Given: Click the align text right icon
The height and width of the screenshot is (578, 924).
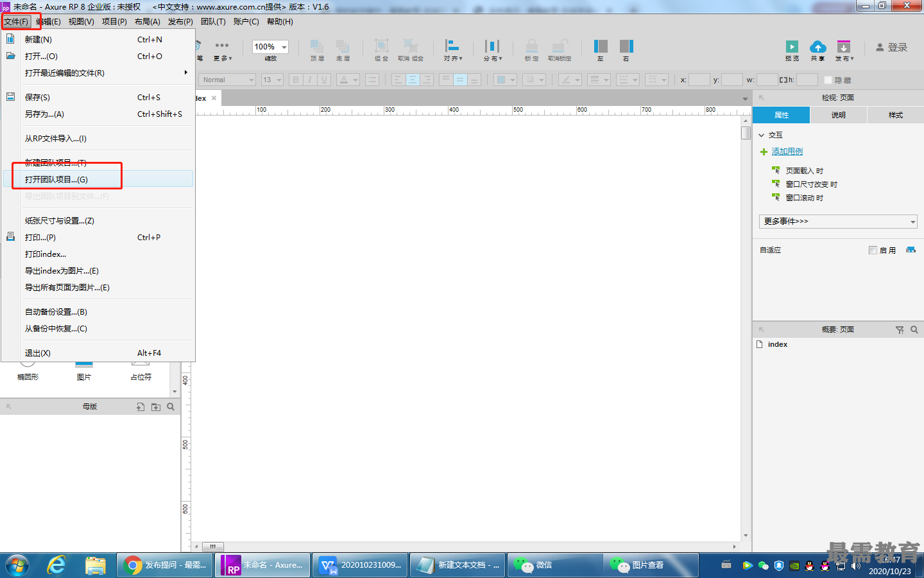Looking at the screenshot, I should click(427, 80).
